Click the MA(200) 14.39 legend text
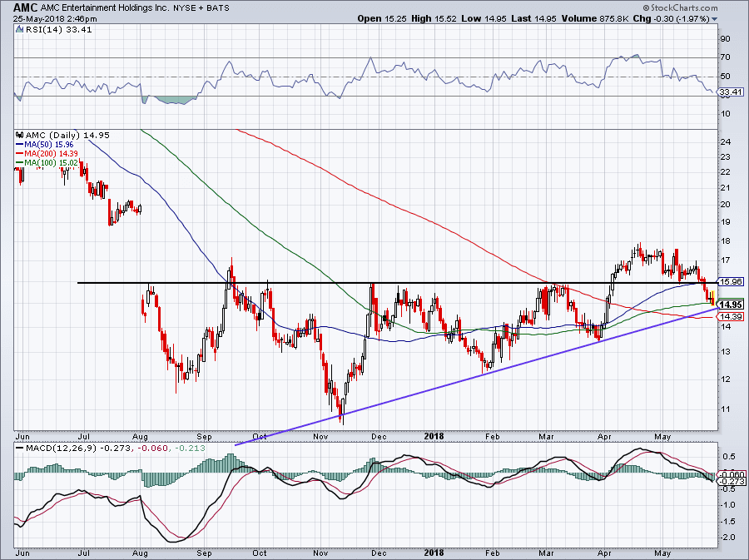The image size is (749, 560). click(51, 154)
